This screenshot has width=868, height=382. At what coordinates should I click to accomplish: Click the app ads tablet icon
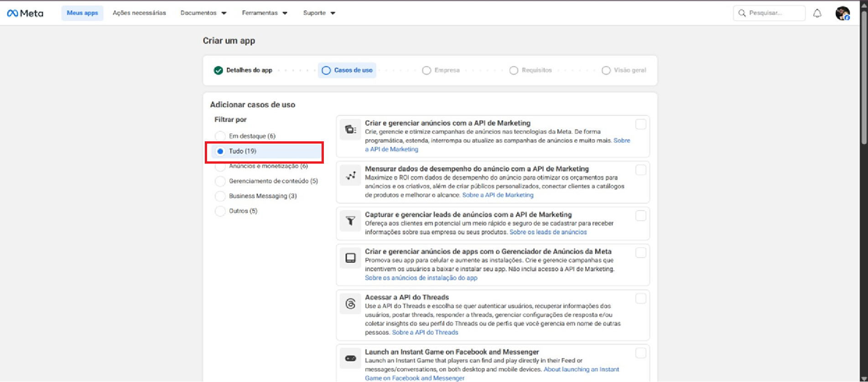350,258
